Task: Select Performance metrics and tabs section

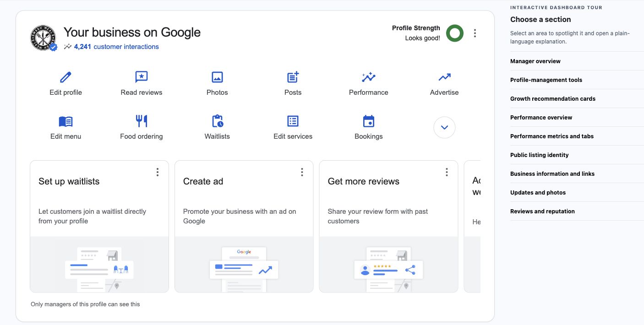Action: pyautogui.click(x=577, y=136)
